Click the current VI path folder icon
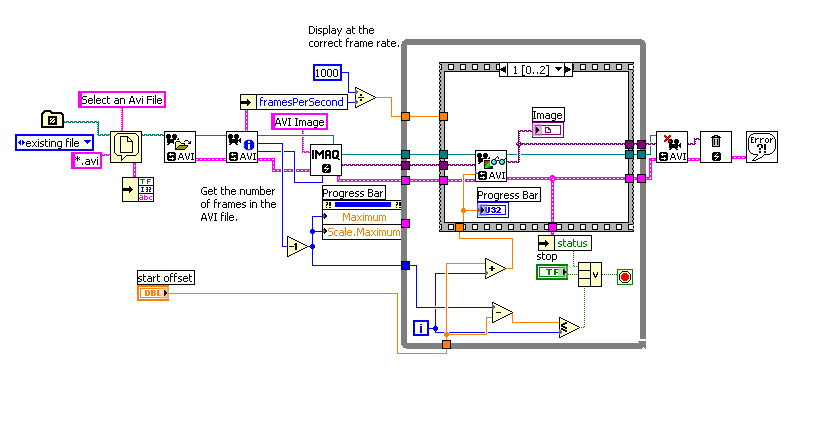816x428 pixels. (x=52, y=119)
